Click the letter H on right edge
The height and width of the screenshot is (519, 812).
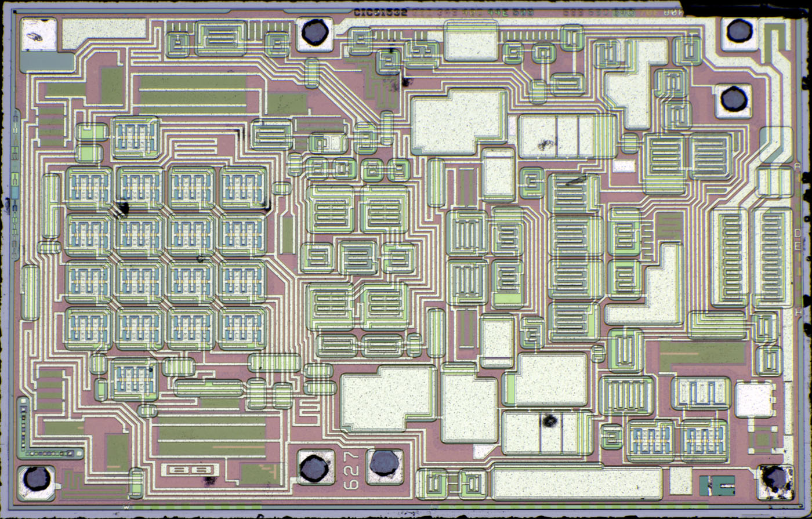798,313
